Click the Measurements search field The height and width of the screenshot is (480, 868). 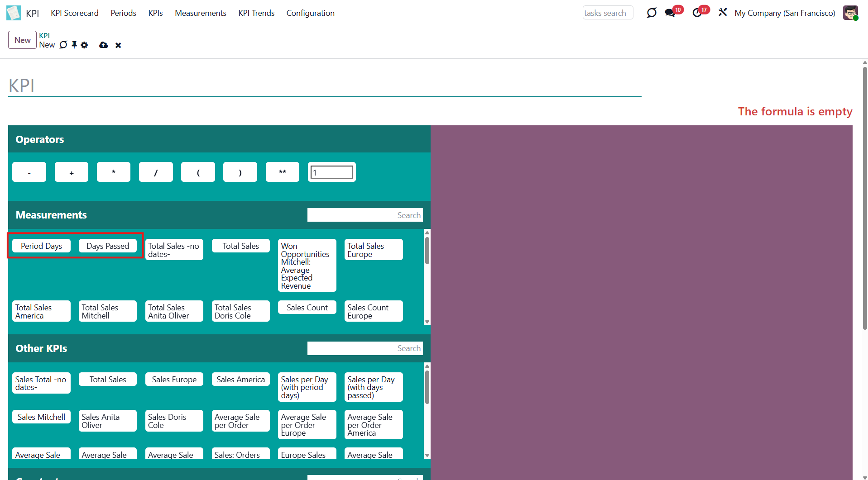[364, 215]
